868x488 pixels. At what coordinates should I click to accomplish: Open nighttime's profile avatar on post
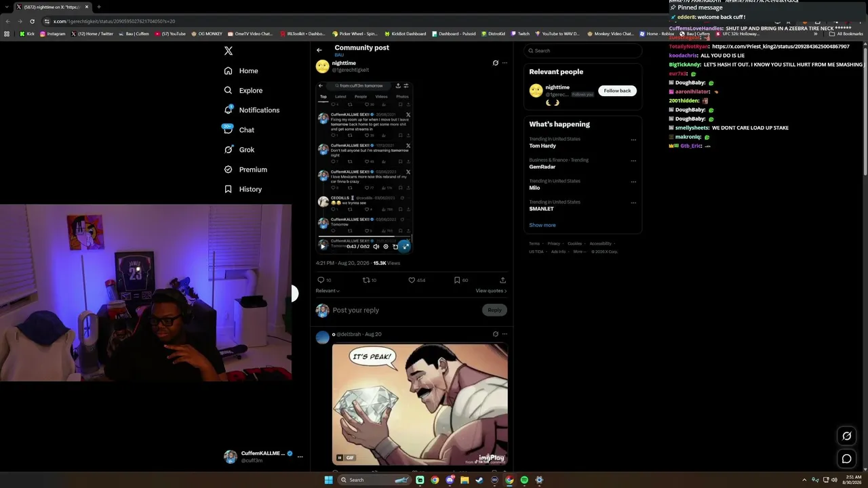[323, 66]
